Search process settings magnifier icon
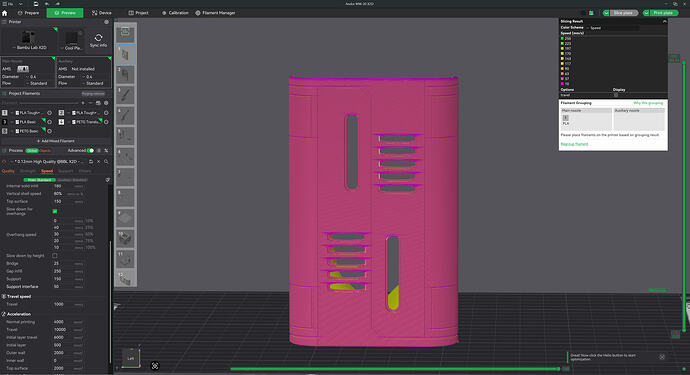This screenshot has width=690, height=375. coord(106,162)
